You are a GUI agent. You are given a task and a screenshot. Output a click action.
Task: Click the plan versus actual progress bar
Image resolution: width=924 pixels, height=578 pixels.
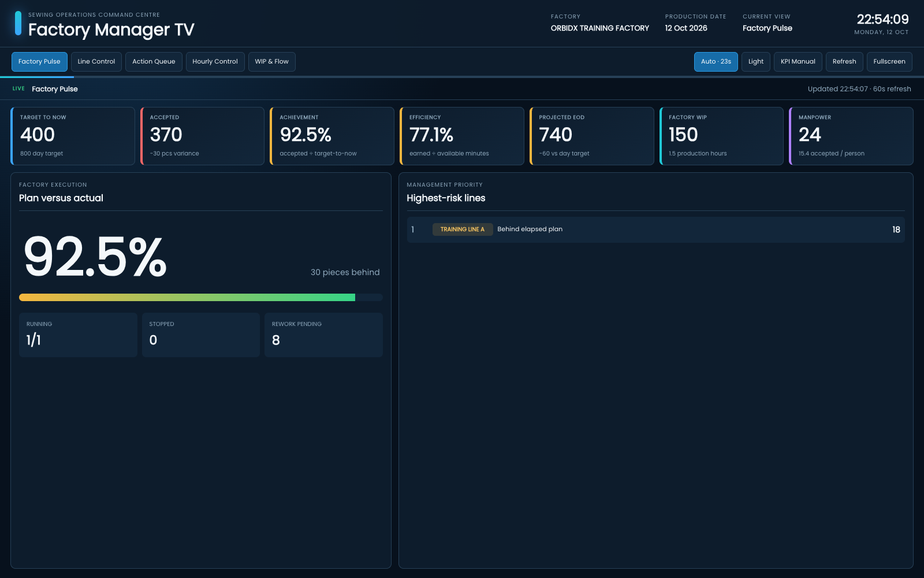pyautogui.click(x=201, y=297)
